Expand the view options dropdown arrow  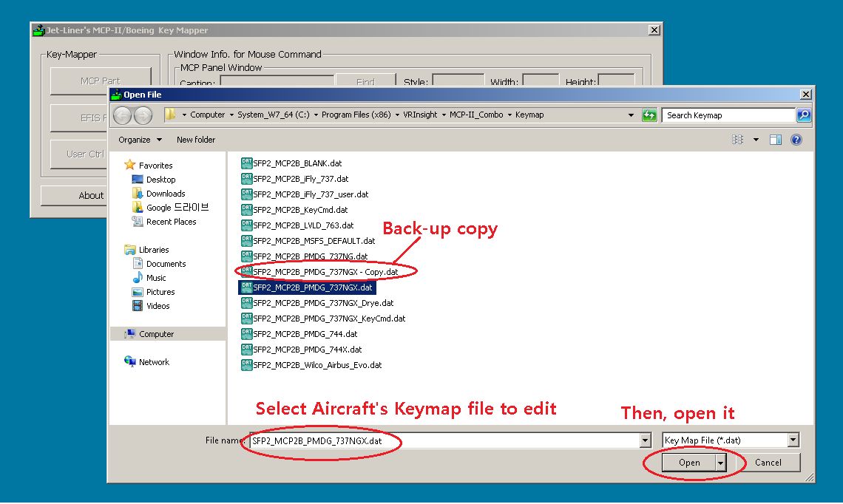(x=756, y=140)
